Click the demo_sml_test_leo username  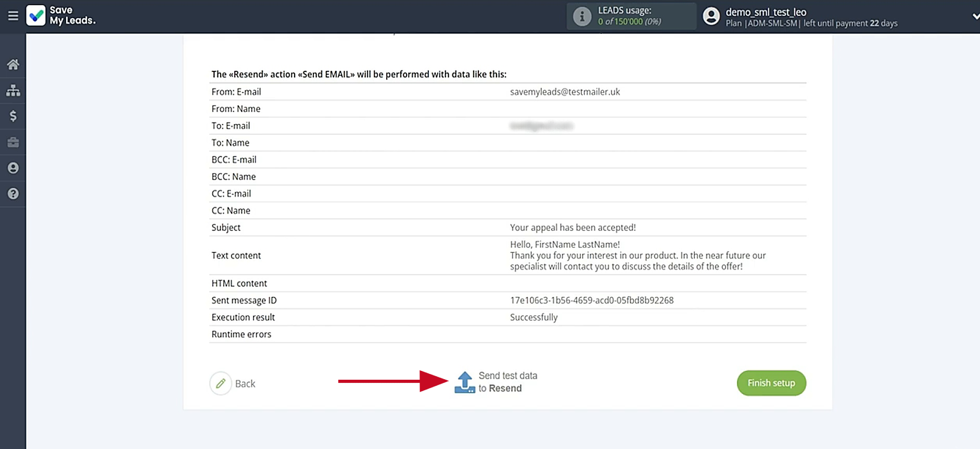[x=766, y=12]
